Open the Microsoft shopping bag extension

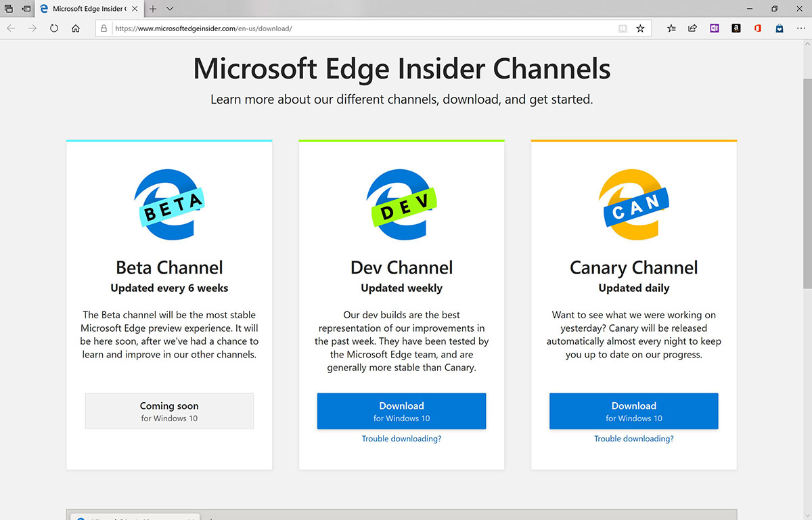pyautogui.click(x=780, y=28)
